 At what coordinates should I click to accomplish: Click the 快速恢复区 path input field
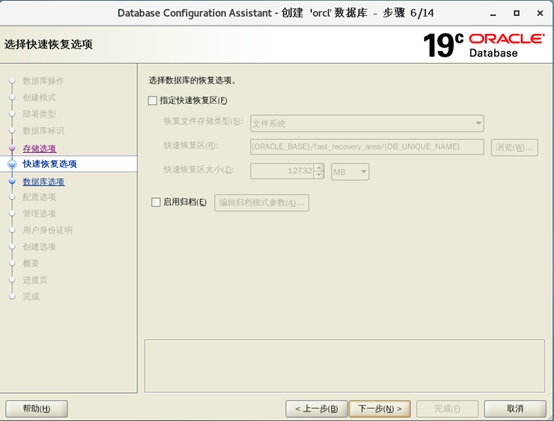click(367, 147)
